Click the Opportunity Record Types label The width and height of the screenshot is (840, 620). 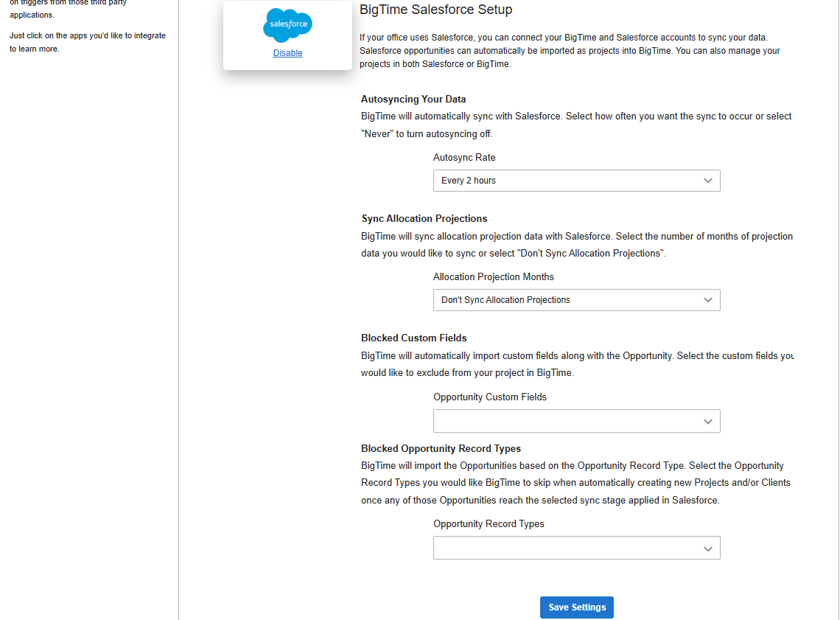pos(489,524)
